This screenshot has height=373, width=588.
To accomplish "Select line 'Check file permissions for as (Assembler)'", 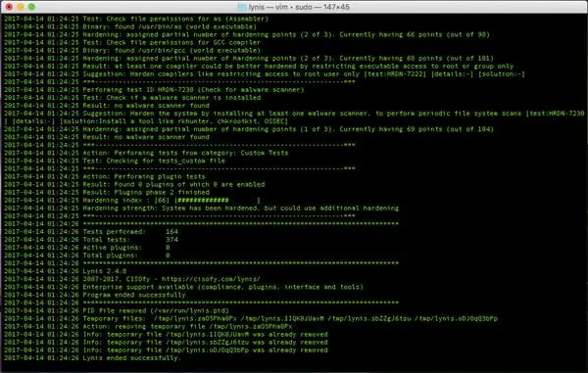I will pyautogui.click(x=136, y=19).
